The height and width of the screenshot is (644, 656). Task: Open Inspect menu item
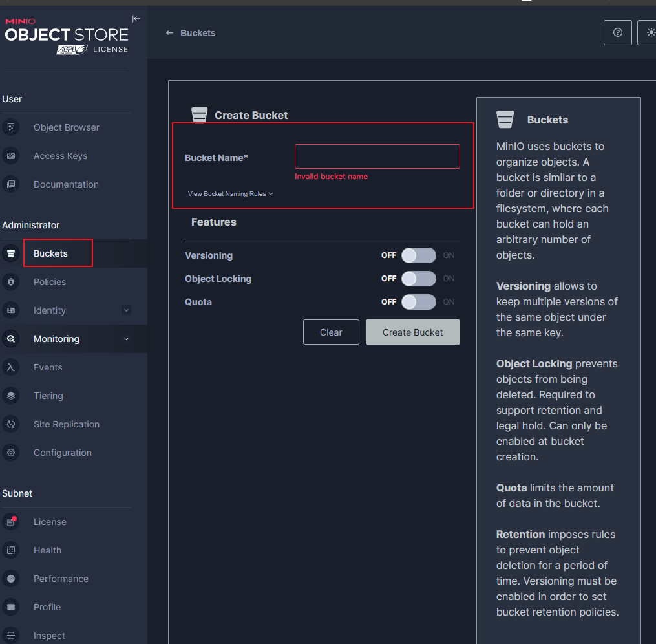coord(49,636)
